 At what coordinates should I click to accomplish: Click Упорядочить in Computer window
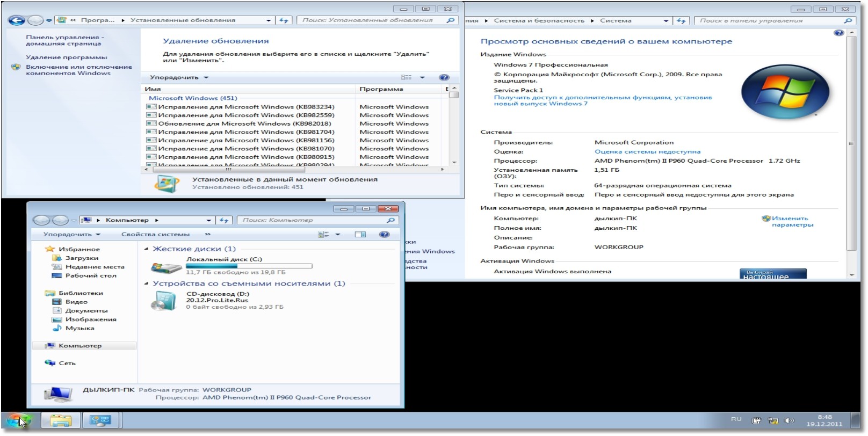click(x=71, y=234)
